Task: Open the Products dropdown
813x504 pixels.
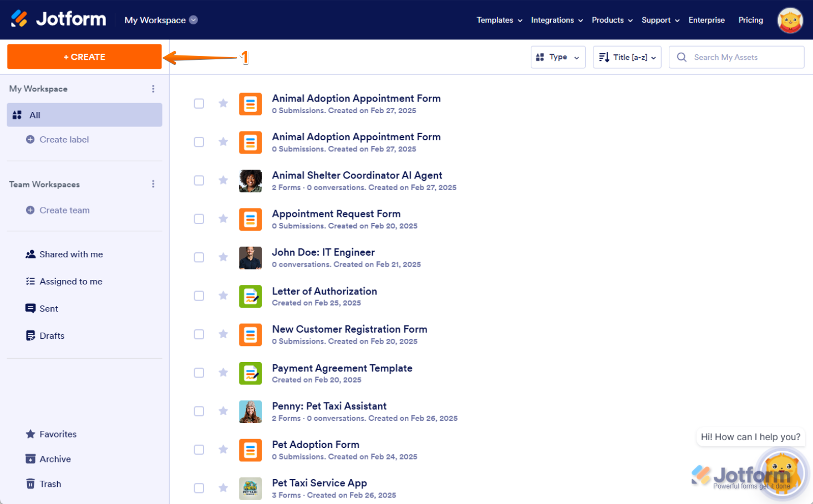Action: click(x=612, y=20)
